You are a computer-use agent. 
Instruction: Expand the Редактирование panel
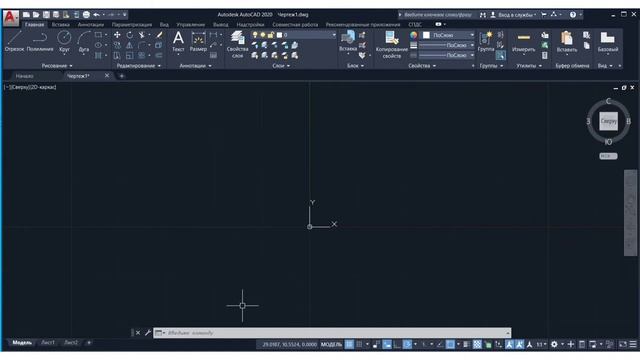coord(139,66)
